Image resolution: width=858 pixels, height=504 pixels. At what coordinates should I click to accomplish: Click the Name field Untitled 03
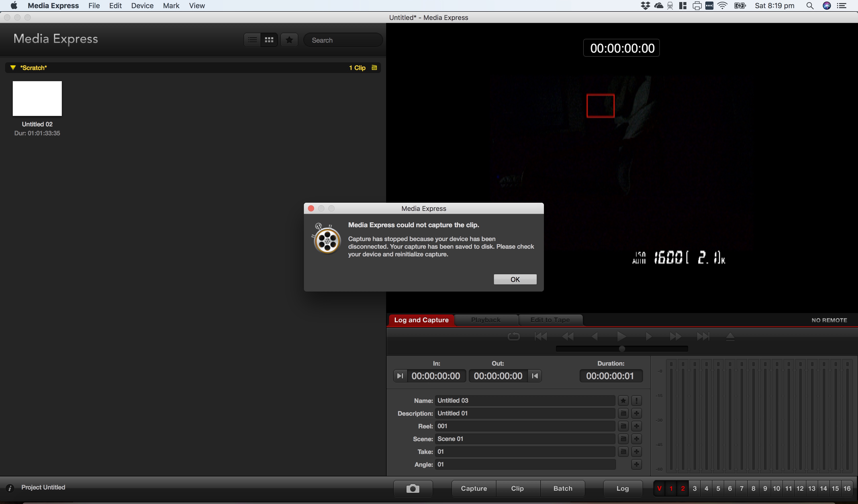(525, 401)
